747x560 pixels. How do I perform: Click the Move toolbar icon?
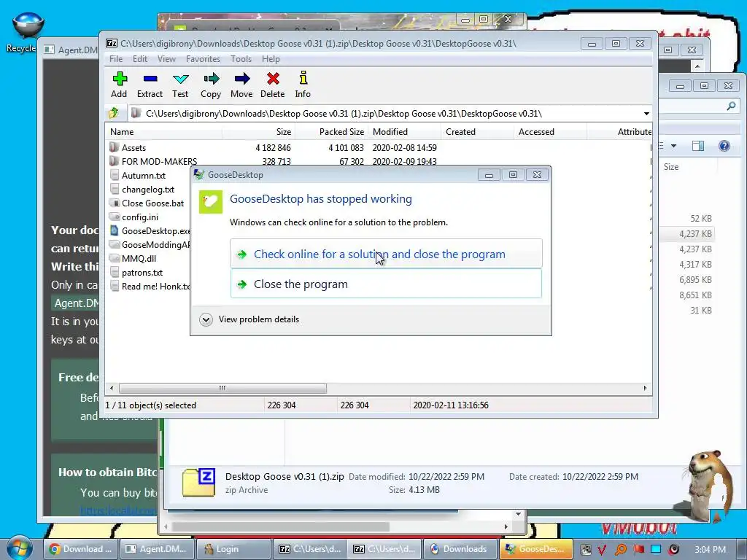[241, 85]
